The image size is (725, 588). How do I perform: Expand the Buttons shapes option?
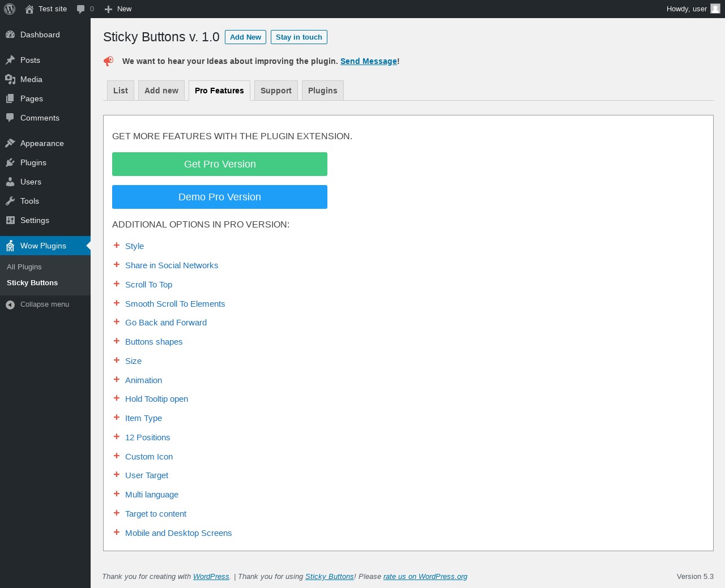click(153, 342)
